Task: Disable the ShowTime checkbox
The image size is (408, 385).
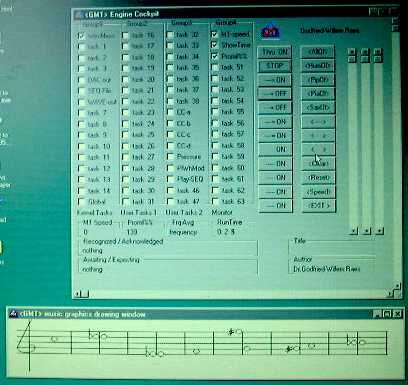Action: 214,45
